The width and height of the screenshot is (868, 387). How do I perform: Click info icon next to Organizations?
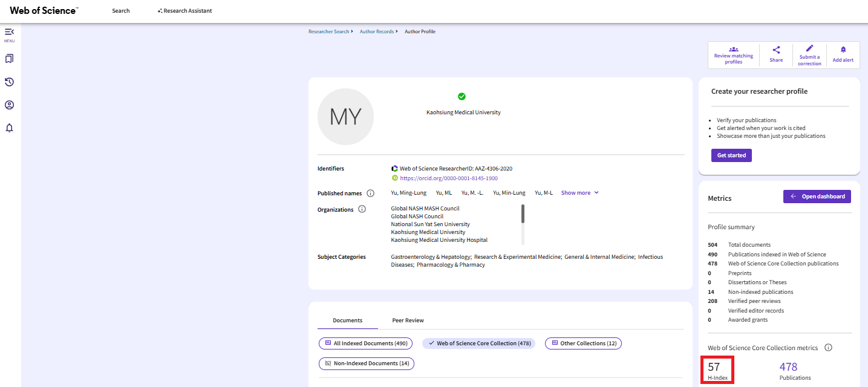click(362, 210)
